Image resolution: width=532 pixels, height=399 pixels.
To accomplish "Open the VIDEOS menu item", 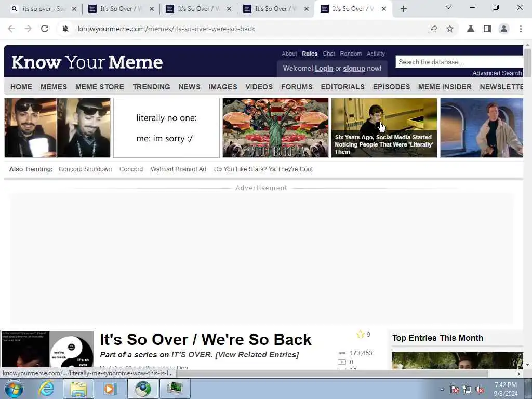I will tap(259, 87).
